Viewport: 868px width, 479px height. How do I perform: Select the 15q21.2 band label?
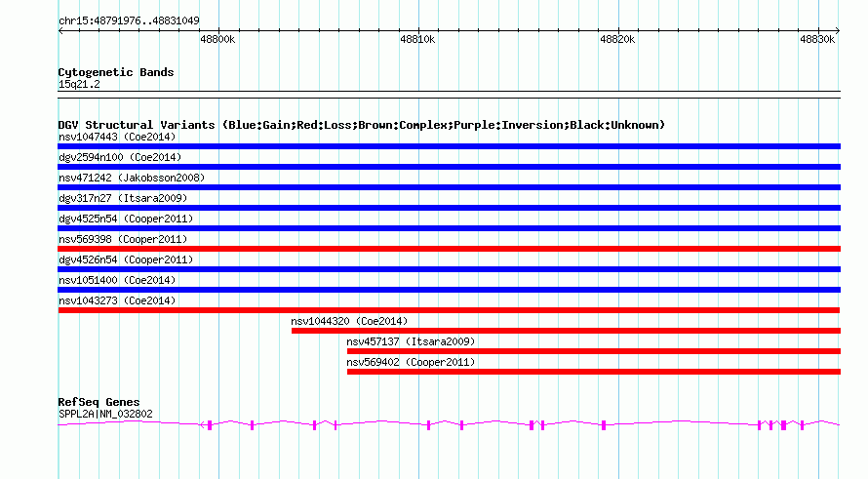[x=79, y=84]
